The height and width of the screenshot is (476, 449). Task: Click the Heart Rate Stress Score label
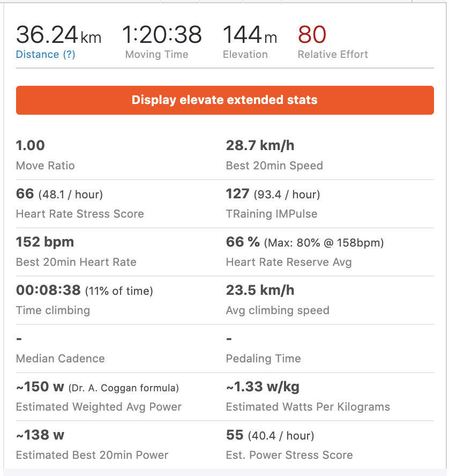click(80, 214)
